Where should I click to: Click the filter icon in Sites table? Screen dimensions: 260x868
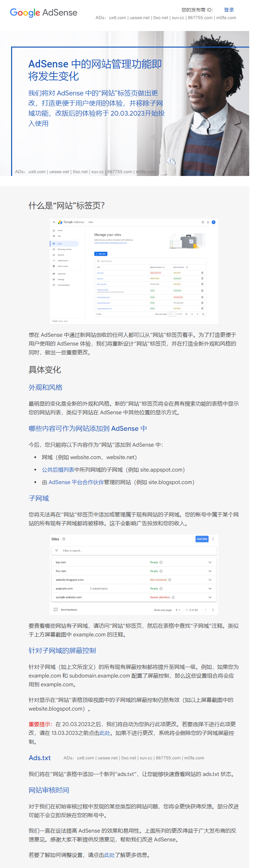coord(57,550)
